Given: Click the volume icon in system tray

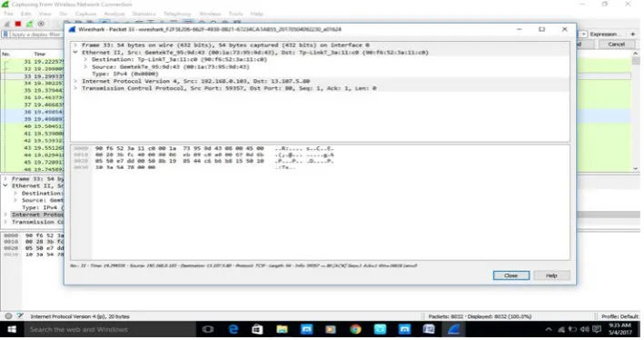Looking at the screenshot, I should coord(584,329).
